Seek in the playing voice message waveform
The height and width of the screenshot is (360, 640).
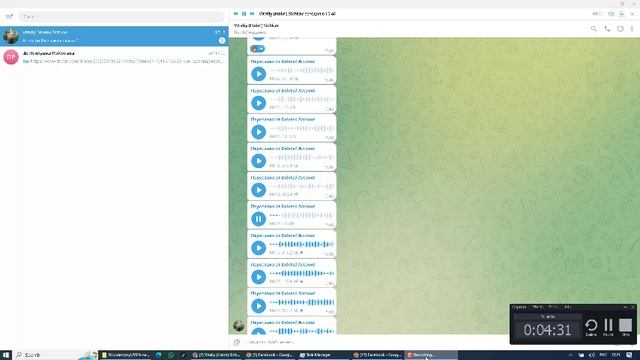(302, 216)
